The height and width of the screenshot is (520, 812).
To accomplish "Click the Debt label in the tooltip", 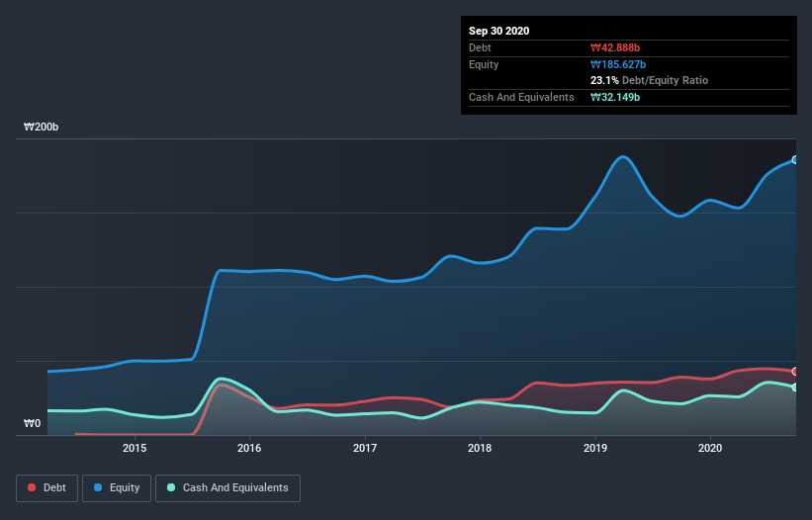I will (x=480, y=47).
